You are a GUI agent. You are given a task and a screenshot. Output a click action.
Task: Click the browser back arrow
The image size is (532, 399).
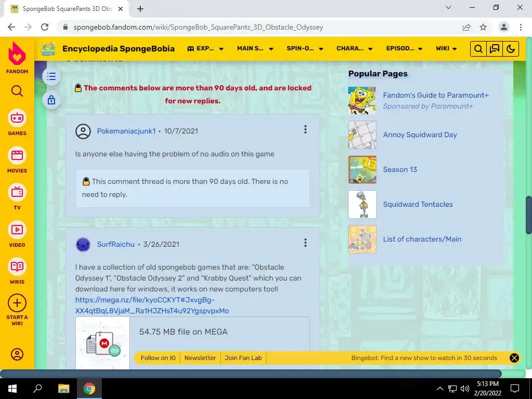[x=11, y=27]
